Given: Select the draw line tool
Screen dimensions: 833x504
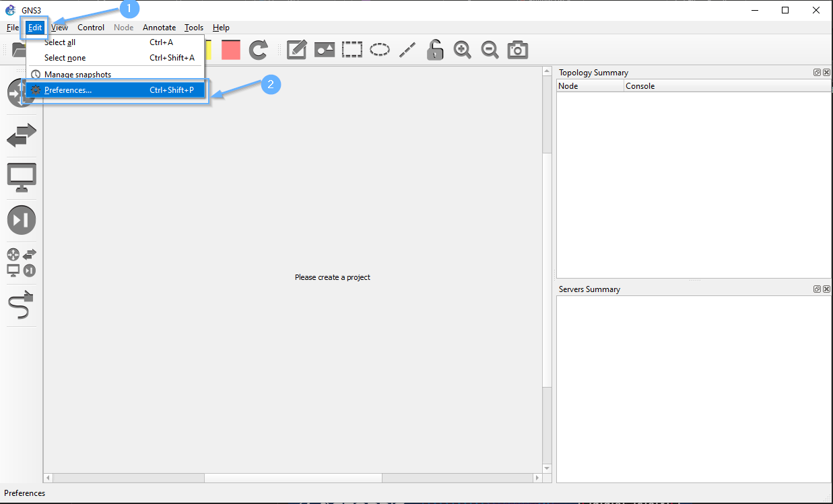Looking at the screenshot, I should 407,50.
